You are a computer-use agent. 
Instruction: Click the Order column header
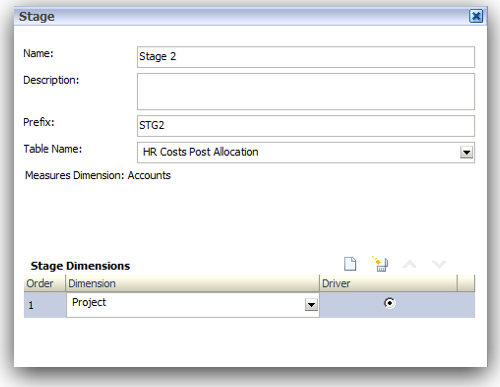pyautogui.click(x=45, y=283)
